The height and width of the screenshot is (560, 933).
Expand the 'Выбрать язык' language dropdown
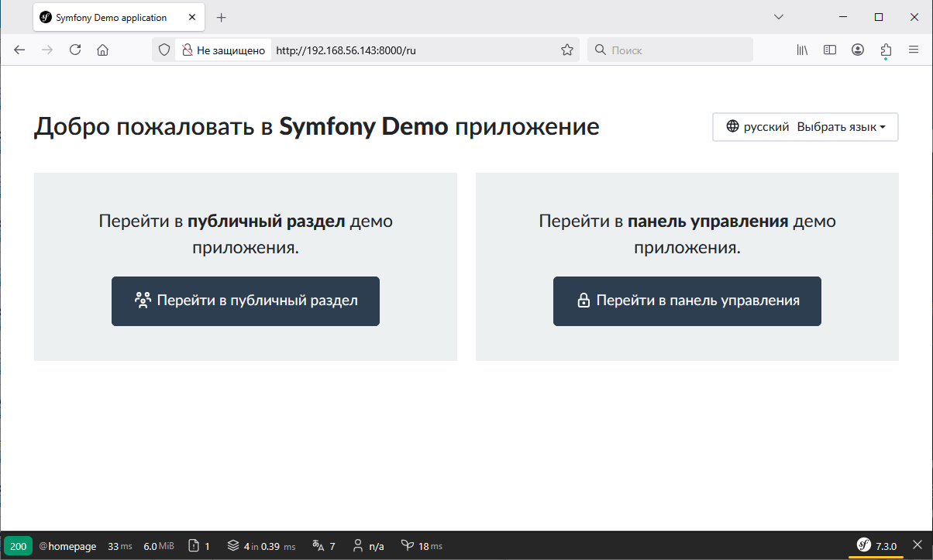click(x=805, y=127)
